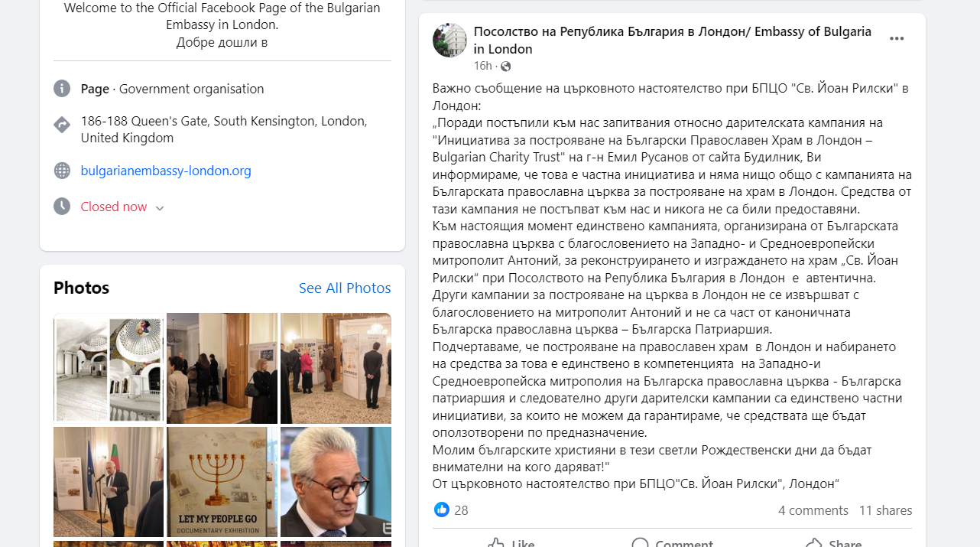Click the blue like reaction icon
The width and height of the screenshot is (980, 547).
coord(441,510)
